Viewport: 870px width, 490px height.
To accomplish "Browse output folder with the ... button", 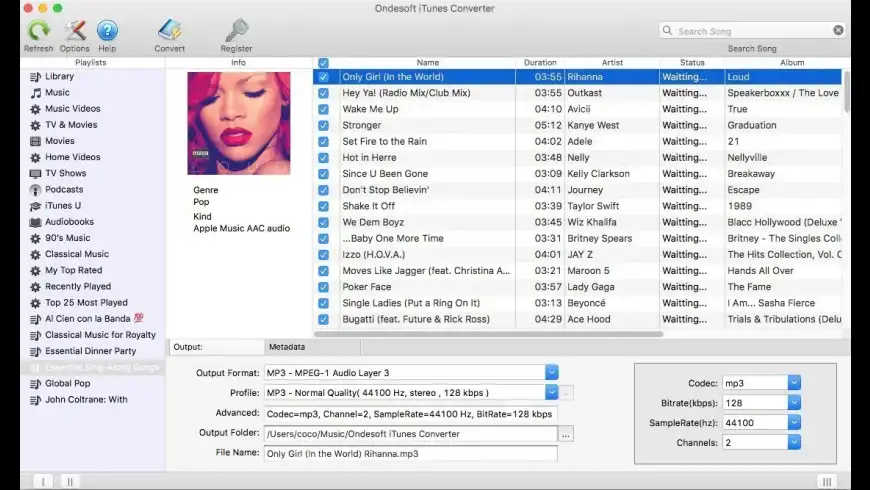I will pyautogui.click(x=565, y=434).
